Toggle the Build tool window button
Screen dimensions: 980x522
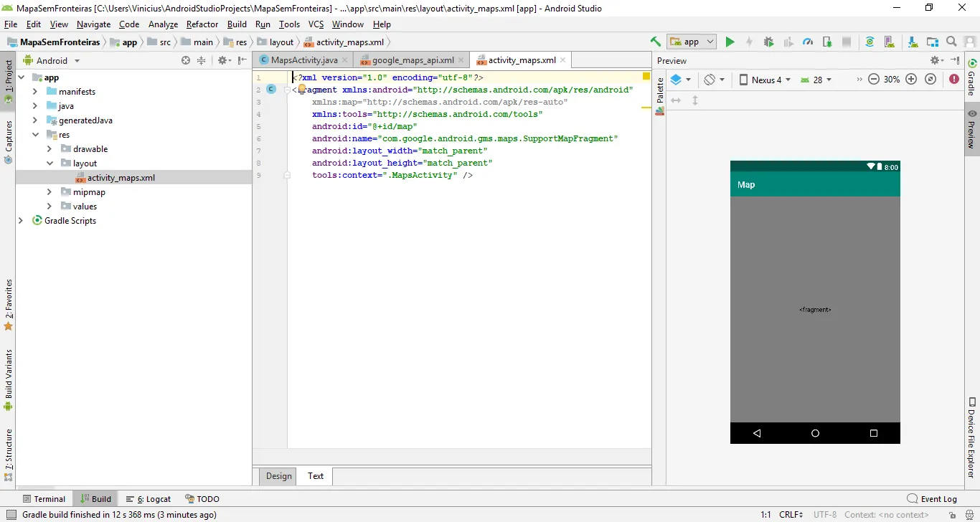[x=95, y=499]
